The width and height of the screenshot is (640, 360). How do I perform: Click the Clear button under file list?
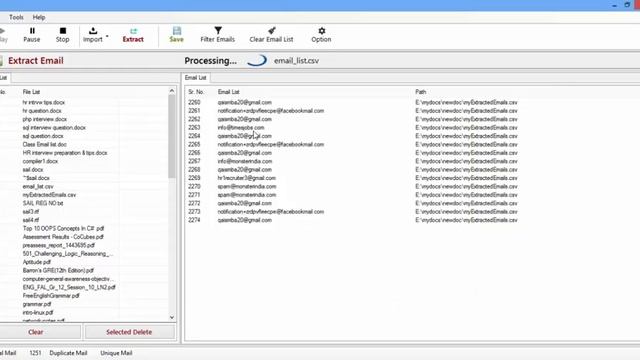pyautogui.click(x=36, y=332)
